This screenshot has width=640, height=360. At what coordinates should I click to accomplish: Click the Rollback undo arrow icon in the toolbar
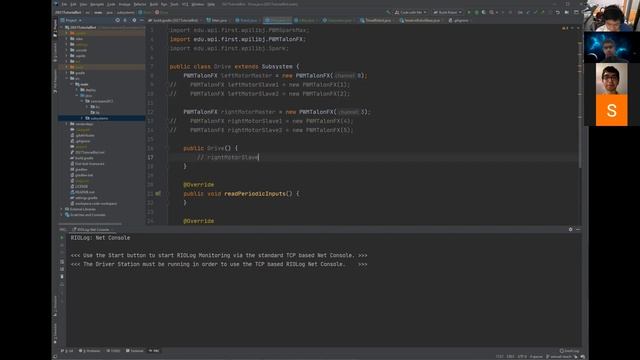pyautogui.click(x=558, y=12)
